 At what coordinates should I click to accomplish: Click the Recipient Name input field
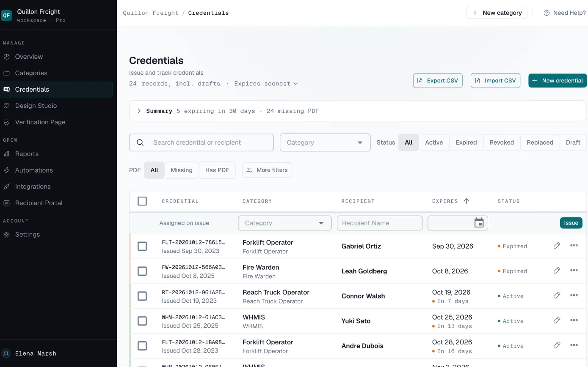(380, 223)
